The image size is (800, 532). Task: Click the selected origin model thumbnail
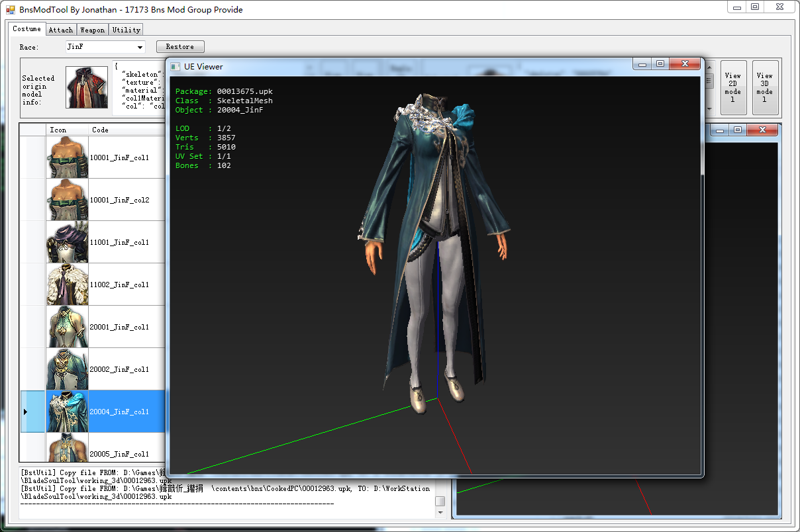click(87, 87)
